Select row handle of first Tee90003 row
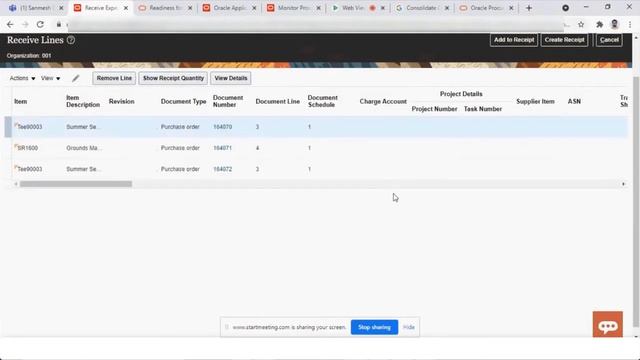 [x=8, y=127]
